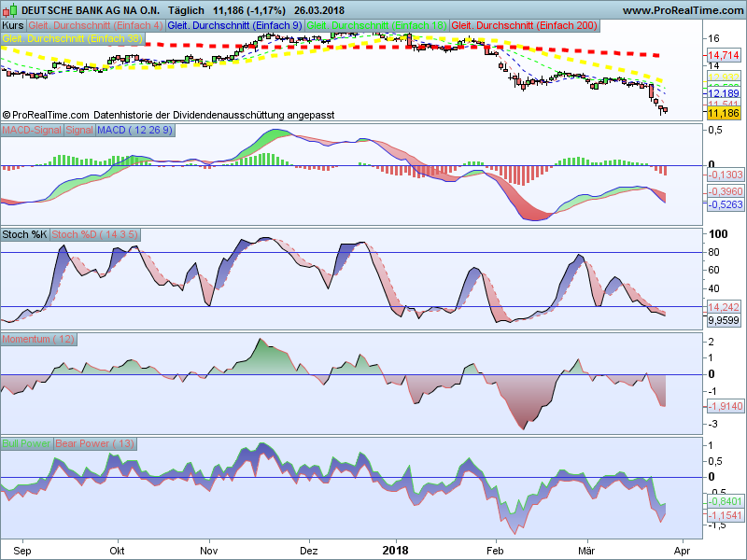Click the Gleit. Durchschnitt (Einfach 18) label
Viewport: 747px width, 560px height.
tap(377, 26)
